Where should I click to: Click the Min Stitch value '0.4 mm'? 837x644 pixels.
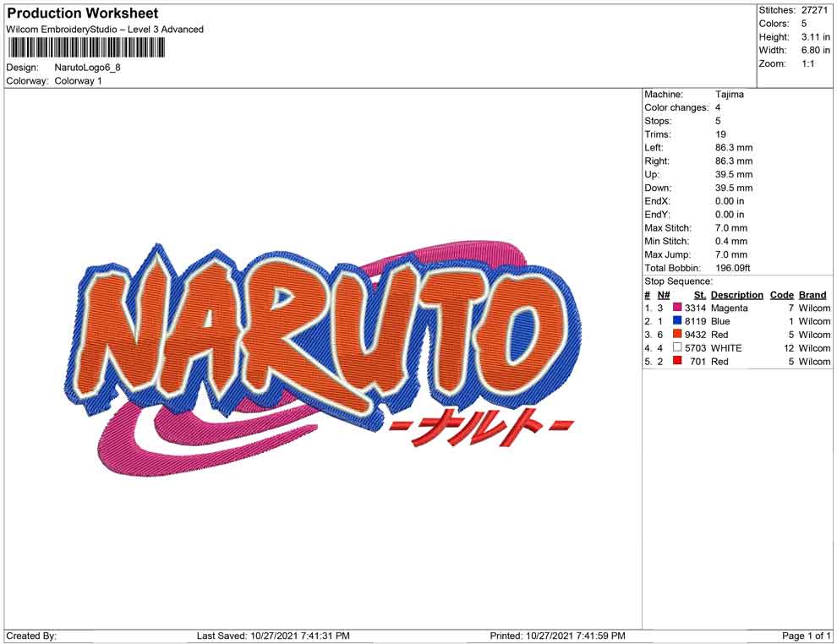731,241
